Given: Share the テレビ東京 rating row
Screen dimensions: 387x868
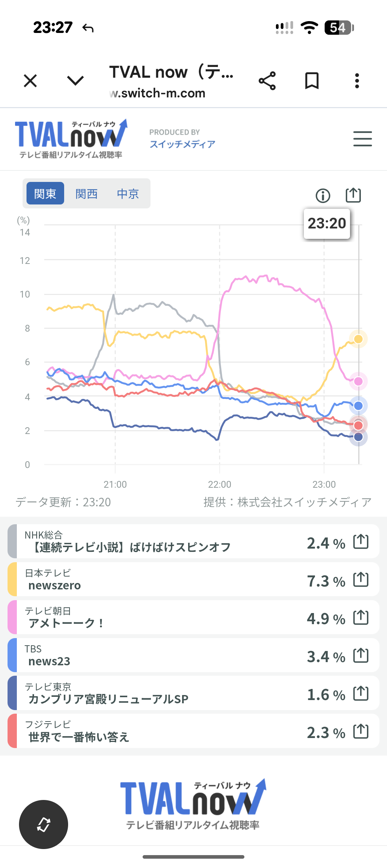Looking at the screenshot, I should (361, 693).
